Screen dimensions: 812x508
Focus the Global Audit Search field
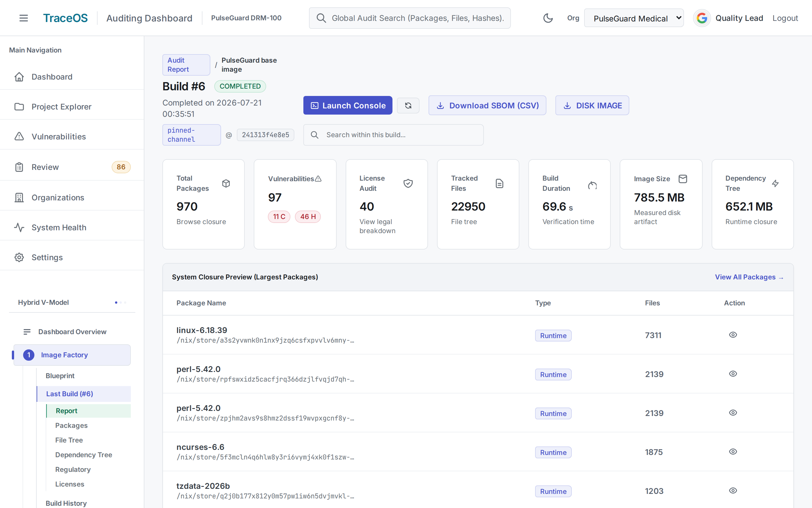point(410,18)
